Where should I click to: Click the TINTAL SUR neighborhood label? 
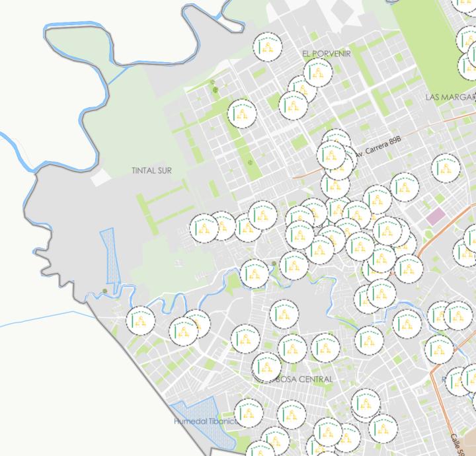151,171
